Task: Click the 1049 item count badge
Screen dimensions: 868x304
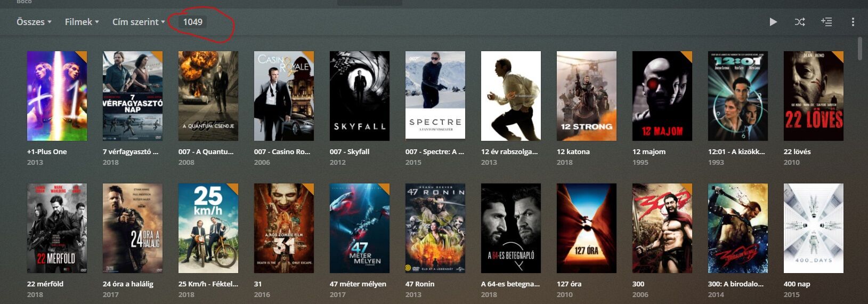Action: (193, 22)
